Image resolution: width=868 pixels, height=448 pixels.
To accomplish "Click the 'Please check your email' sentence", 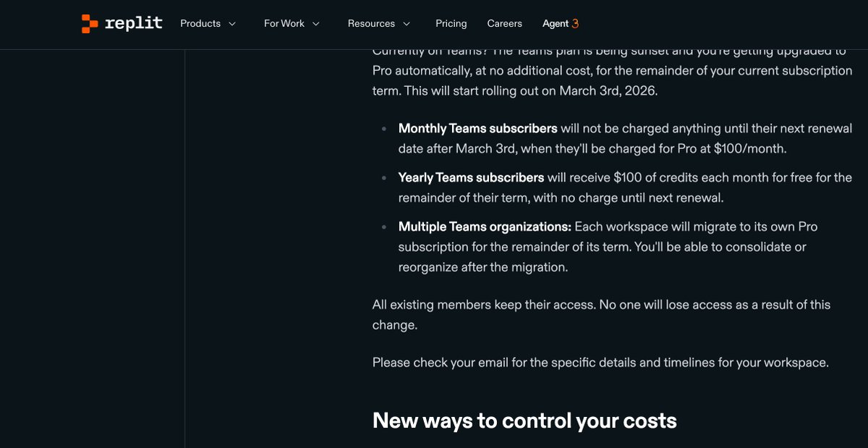I will coord(600,362).
